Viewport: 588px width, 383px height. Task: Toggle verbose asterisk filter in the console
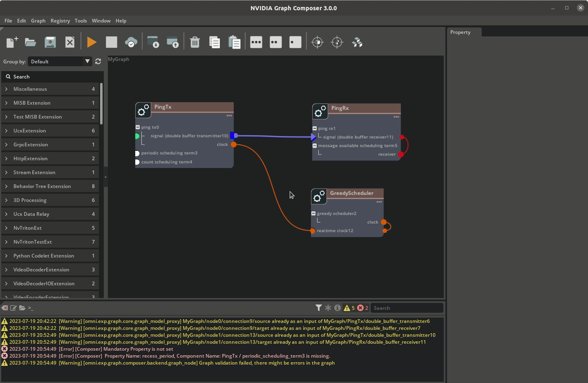328,308
